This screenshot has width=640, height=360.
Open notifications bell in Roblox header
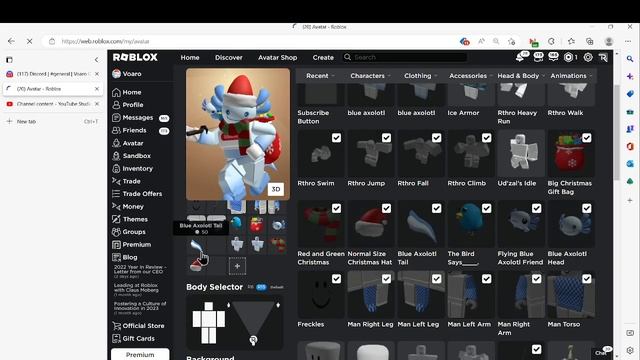(520, 58)
